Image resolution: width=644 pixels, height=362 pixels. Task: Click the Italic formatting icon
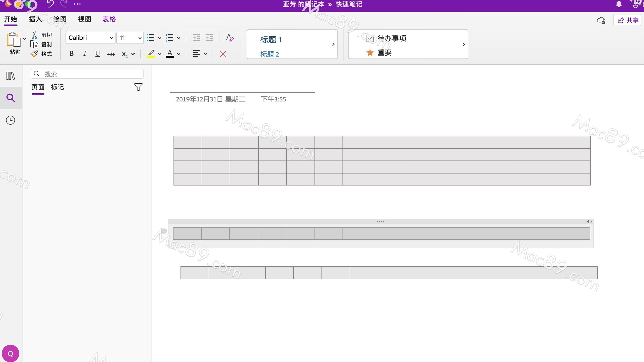(85, 54)
